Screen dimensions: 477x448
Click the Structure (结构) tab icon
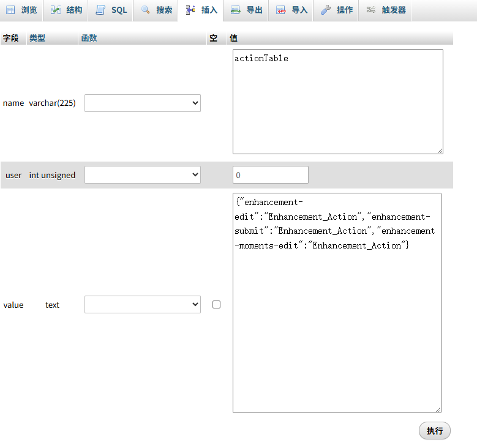coord(56,10)
